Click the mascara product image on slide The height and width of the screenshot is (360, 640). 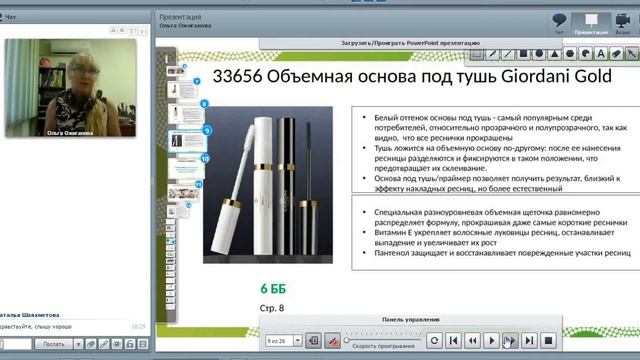(268, 185)
